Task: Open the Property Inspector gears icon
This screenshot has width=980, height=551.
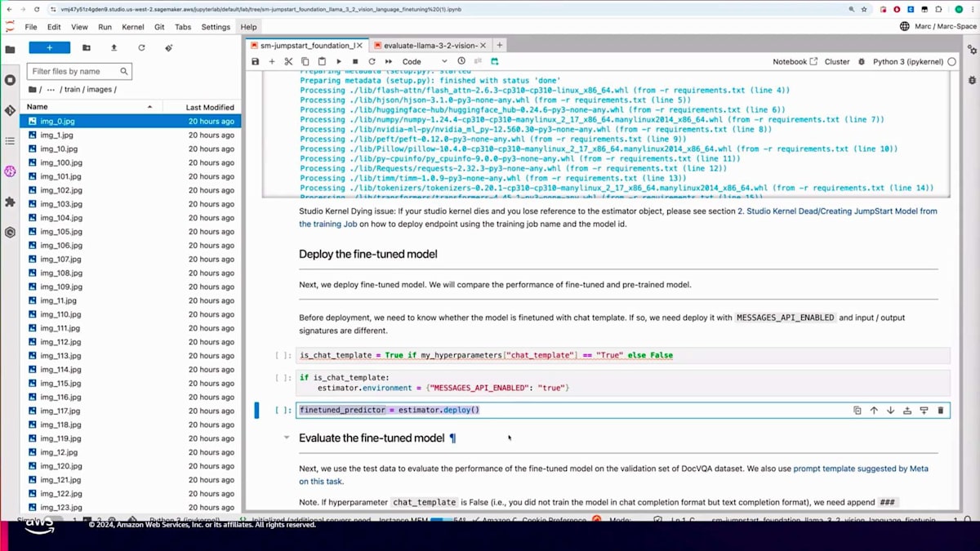Action: (x=972, y=49)
